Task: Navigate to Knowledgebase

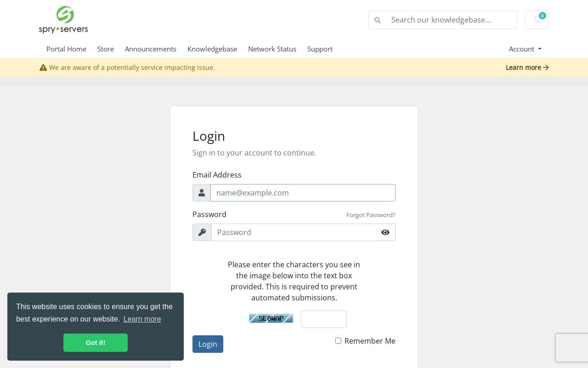Action: 212,49
